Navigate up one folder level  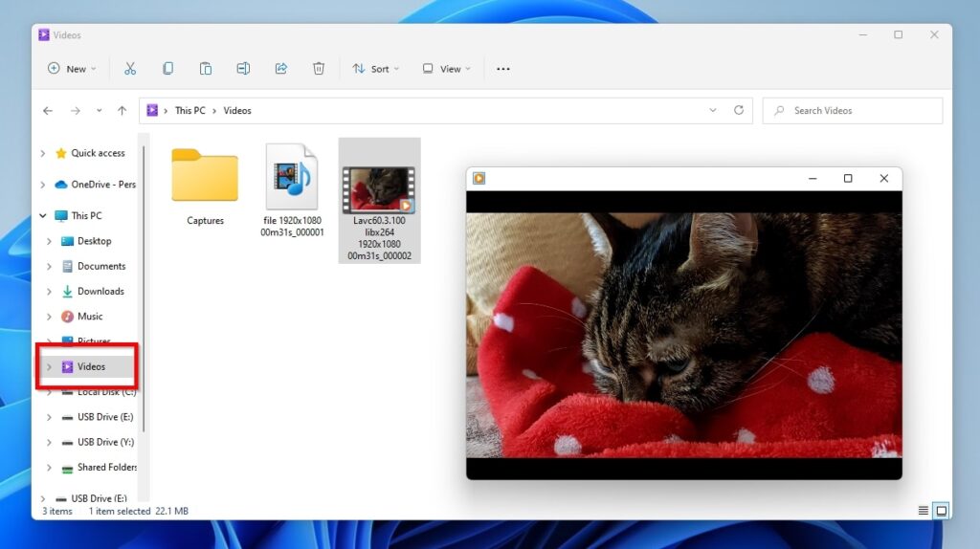(x=122, y=111)
